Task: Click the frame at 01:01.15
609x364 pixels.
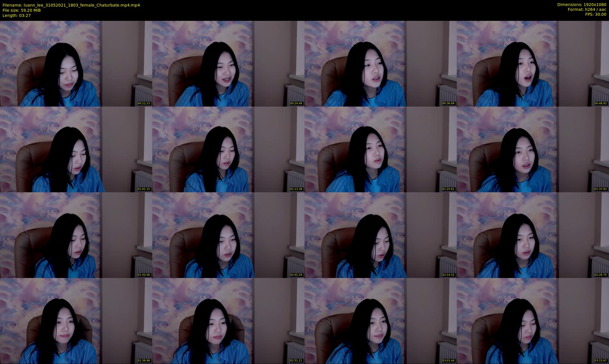Action: pos(76,149)
